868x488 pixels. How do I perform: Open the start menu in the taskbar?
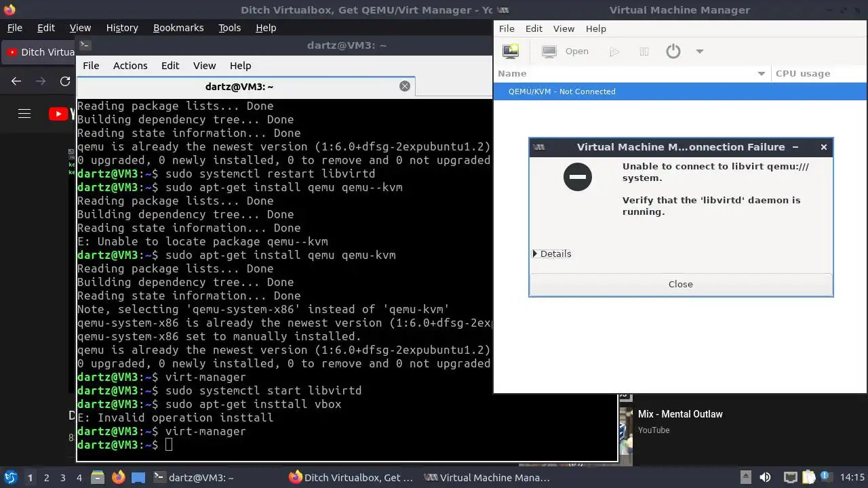[10, 477]
